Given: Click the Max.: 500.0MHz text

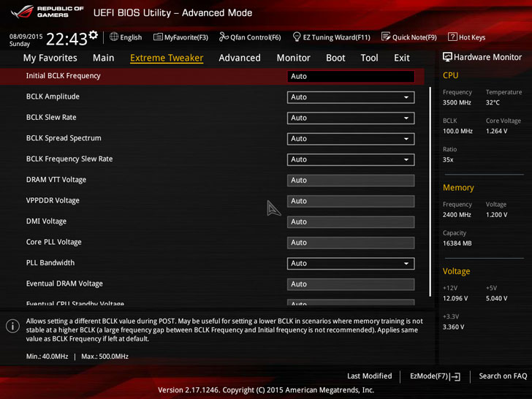Looking at the screenshot, I should pyautogui.click(x=104, y=357).
